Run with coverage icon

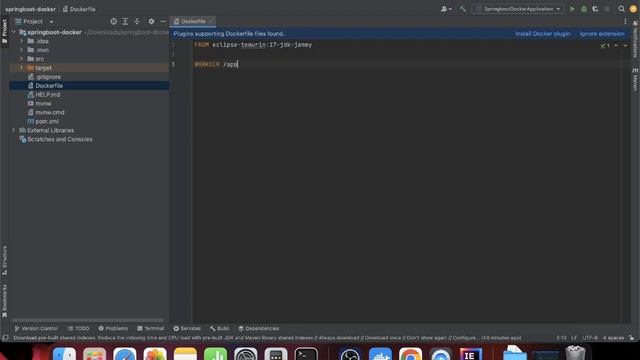[595, 9]
